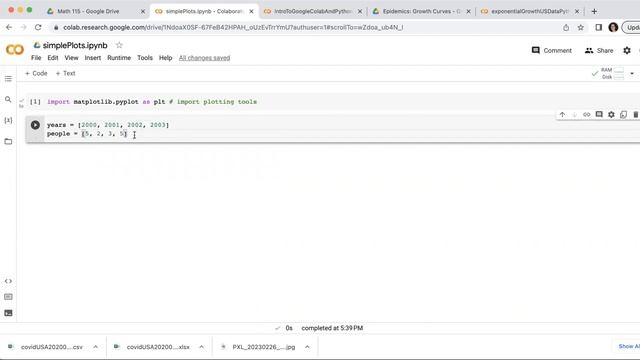Viewport: 640px width, 360px height.
Task: Close the simplePlots.ipynb browser tab
Action: tap(251, 11)
